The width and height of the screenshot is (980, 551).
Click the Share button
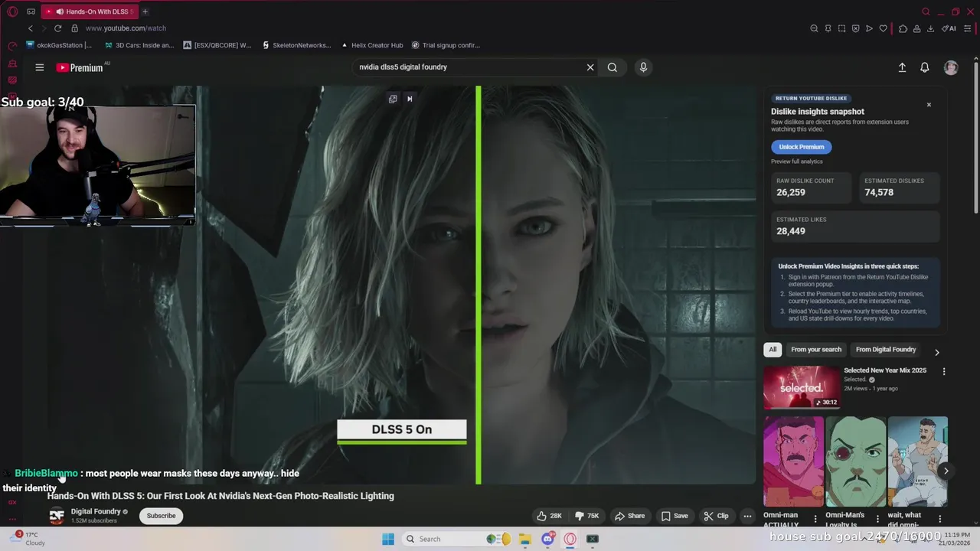coord(629,516)
